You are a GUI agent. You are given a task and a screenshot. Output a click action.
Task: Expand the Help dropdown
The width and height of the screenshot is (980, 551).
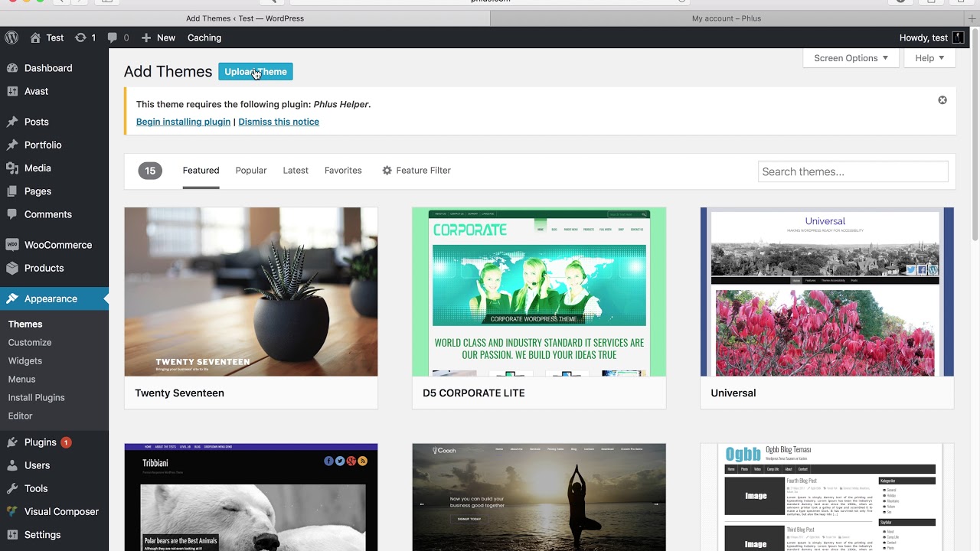pyautogui.click(x=929, y=58)
